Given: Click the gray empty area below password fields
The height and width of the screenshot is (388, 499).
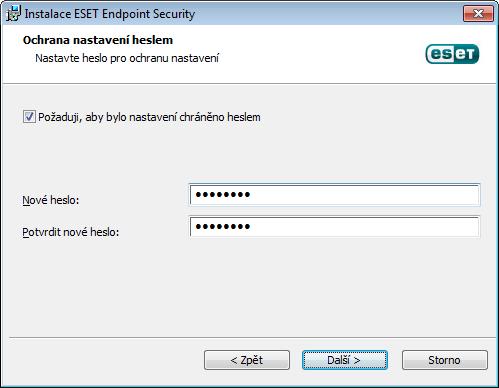Looking at the screenshot, I should point(249,287).
